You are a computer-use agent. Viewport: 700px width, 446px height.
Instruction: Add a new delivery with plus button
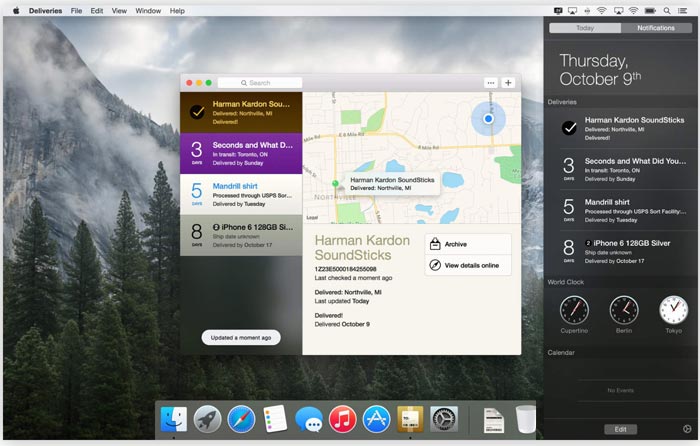(508, 83)
